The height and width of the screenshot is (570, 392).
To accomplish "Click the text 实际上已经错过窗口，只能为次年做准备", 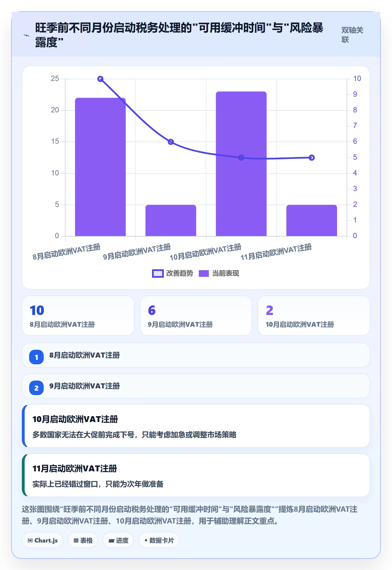I will click(x=98, y=484).
